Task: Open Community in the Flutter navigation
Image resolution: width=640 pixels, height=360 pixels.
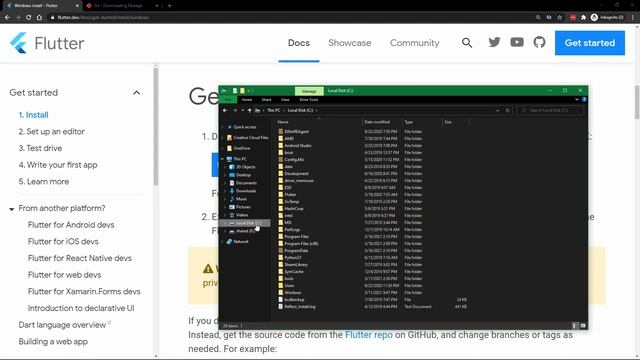Action: click(x=414, y=43)
